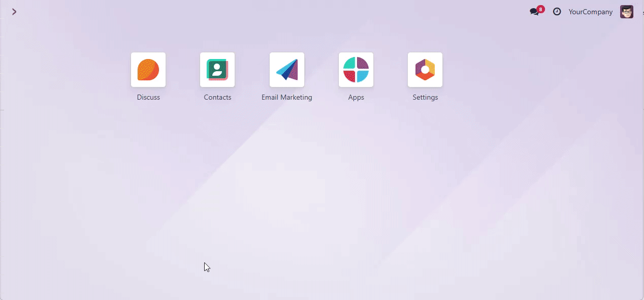Image resolution: width=644 pixels, height=300 pixels.
Task: Click the YourCompany company name
Action: tap(591, 12)
